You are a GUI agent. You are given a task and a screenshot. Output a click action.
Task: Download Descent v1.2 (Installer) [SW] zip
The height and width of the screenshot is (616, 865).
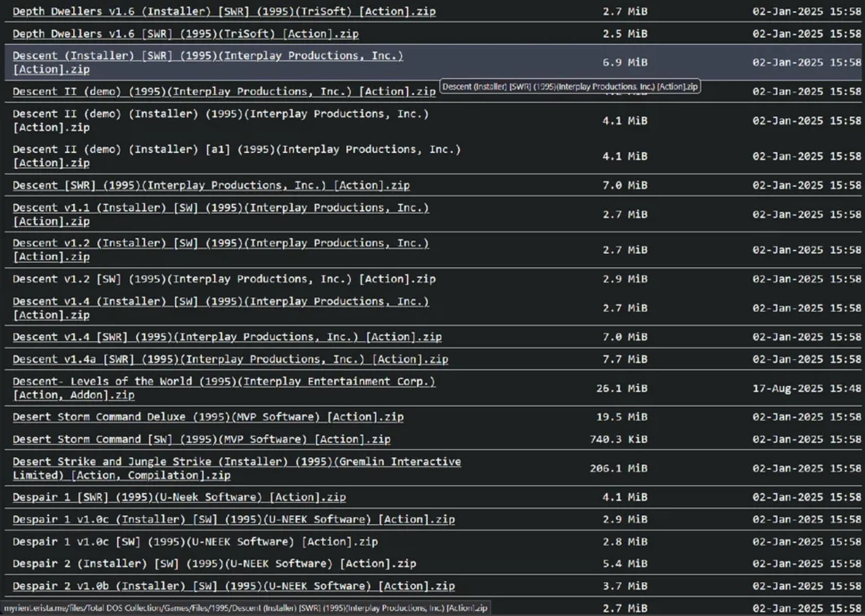(221, 249)
